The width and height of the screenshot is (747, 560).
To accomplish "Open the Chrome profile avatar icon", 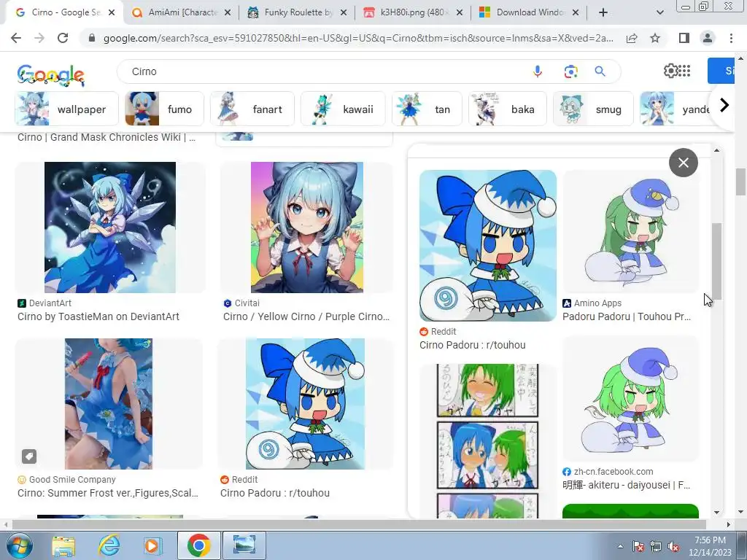I will pos(708,38).
